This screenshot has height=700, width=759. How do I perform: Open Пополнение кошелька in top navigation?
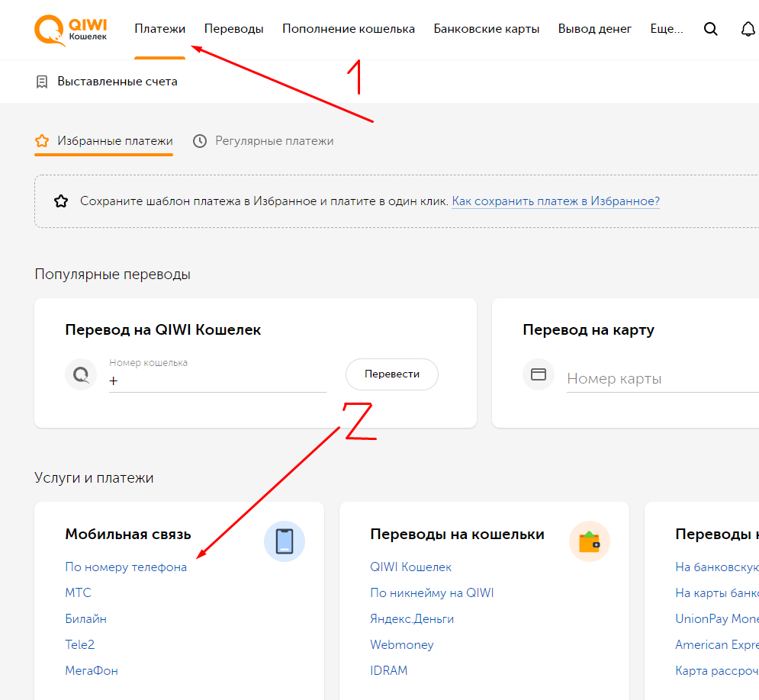pos(349,29)
